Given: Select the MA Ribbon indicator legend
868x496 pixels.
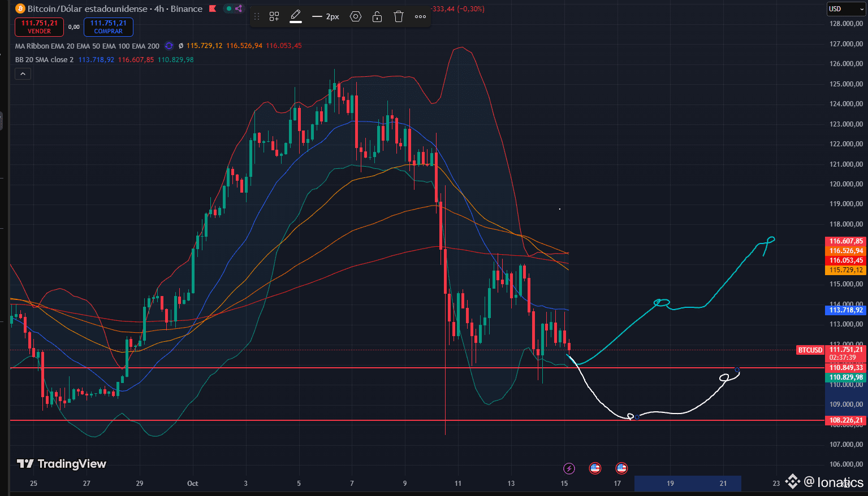Looking at the screenshot, I should point(88,46).
